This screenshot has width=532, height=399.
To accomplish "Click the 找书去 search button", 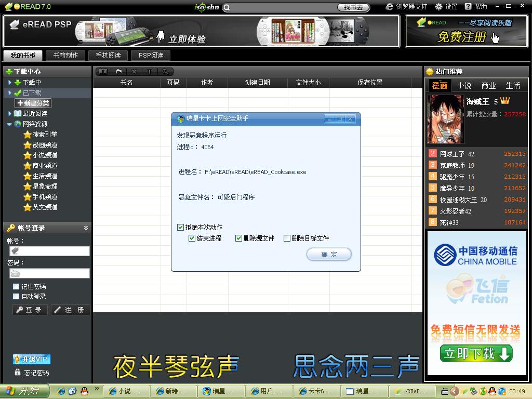I will pyautogui.click(x=353, y=7).
